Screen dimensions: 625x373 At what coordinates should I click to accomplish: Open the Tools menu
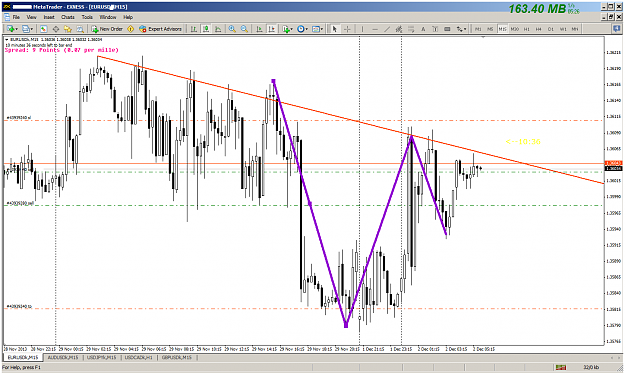tap(87, 17)
